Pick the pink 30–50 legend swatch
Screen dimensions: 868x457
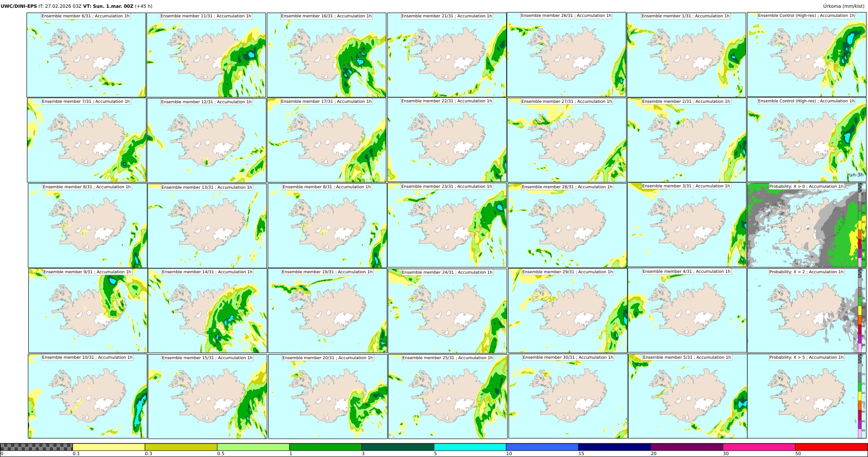759,447
